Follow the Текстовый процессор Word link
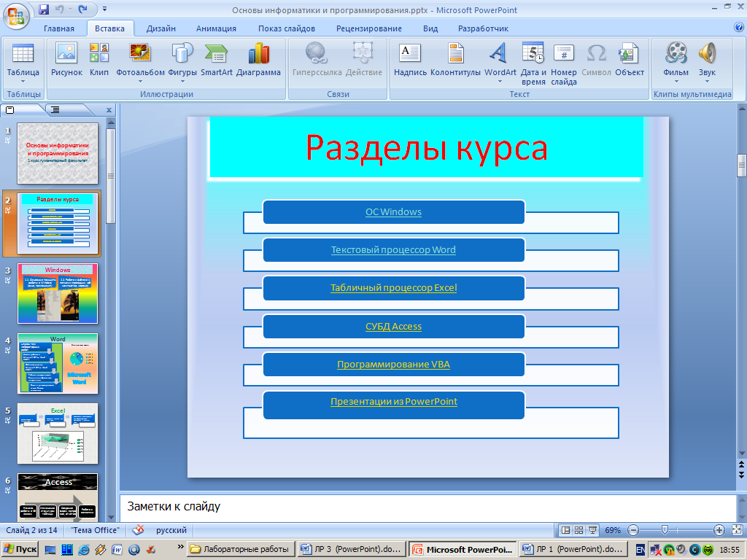This screenshot has width=747, height=560. [393, 249]
